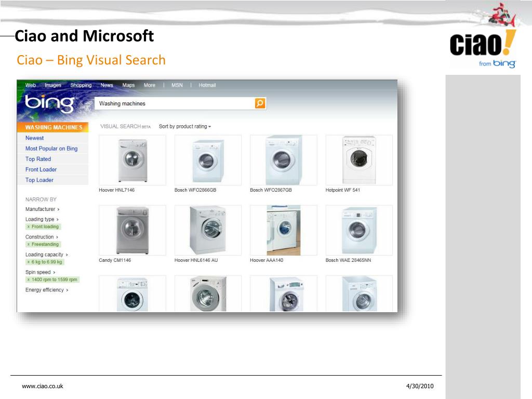Click the Ciao from Bing logo
This screenshot has width=532, height=399.
(x=483, y=49)
